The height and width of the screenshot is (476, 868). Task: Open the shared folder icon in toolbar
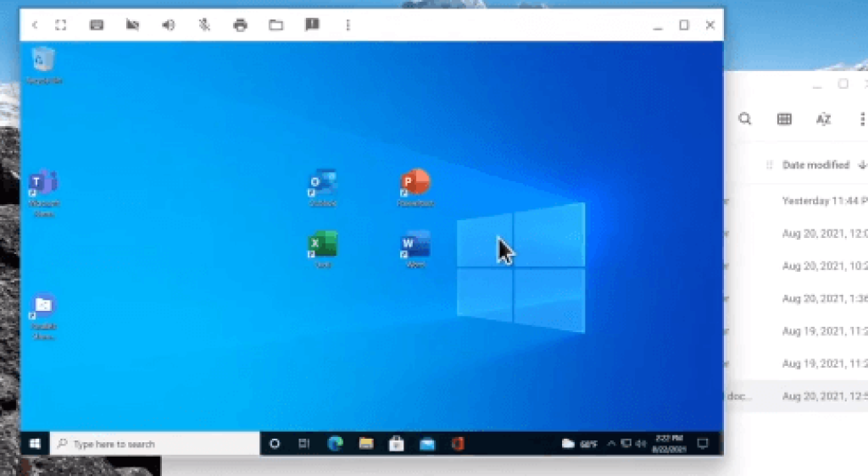[x=276, y=25]
